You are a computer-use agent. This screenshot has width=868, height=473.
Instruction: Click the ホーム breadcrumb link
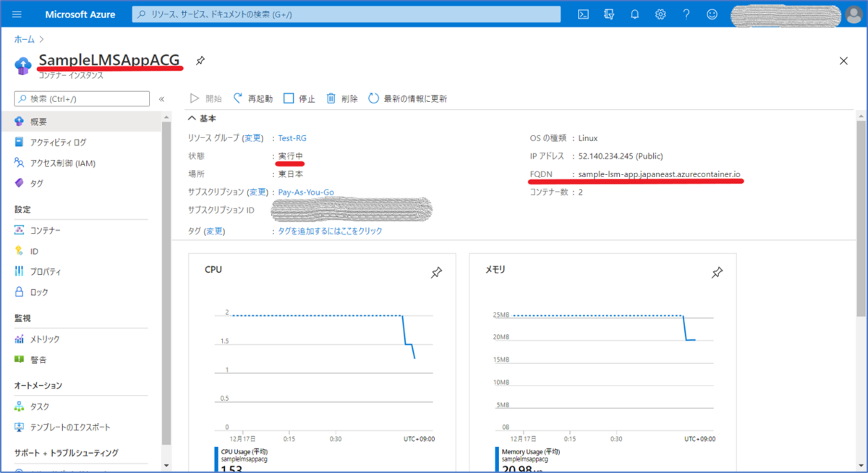pyautogui.click(x=24, y=38)
